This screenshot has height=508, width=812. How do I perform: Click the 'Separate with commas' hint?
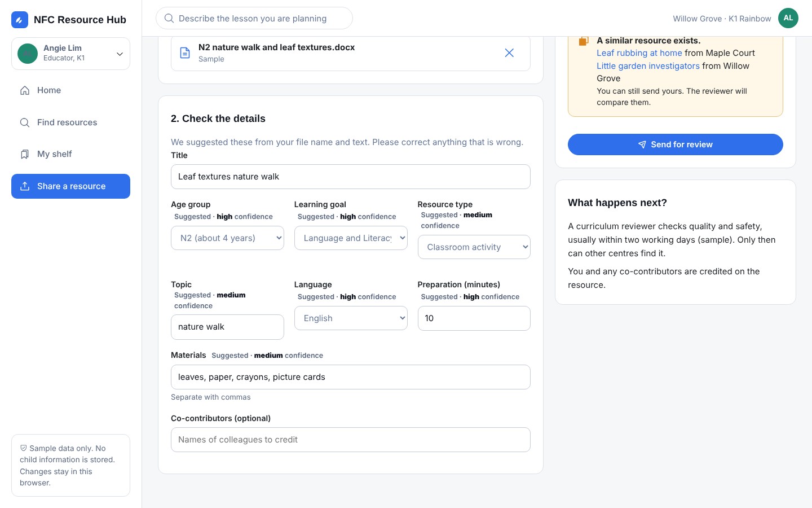point(211,397)
